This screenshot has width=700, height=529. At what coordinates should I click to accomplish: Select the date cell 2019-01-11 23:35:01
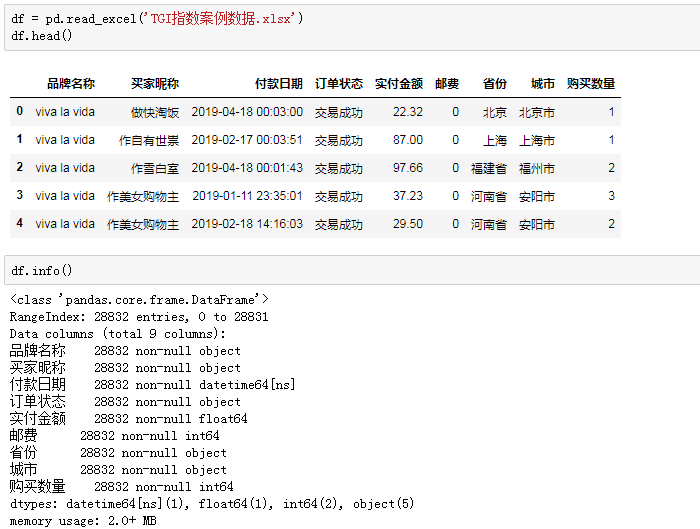click(247, 196)
